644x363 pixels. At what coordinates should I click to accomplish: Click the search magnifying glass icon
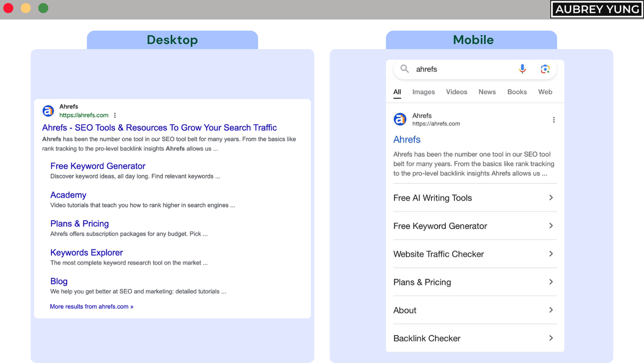tap(404, 69)
